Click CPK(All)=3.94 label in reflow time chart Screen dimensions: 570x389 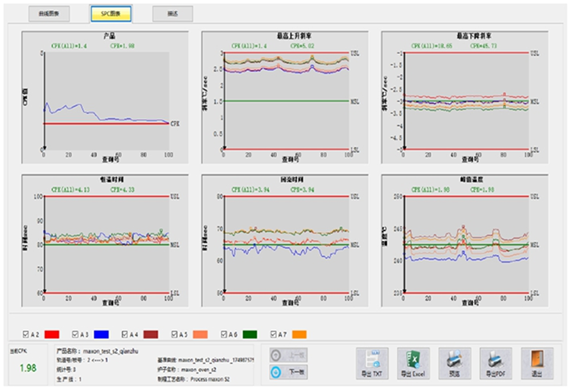[251, 189]
